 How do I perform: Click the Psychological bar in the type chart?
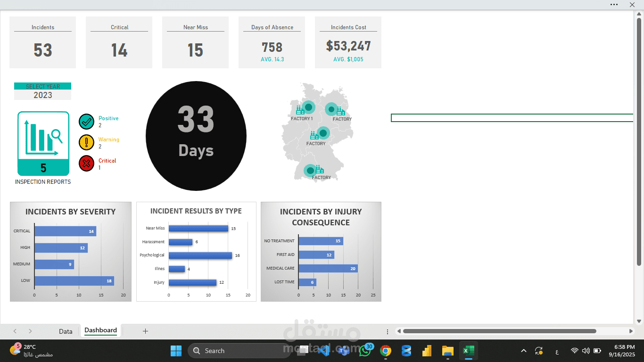(200, 255)
